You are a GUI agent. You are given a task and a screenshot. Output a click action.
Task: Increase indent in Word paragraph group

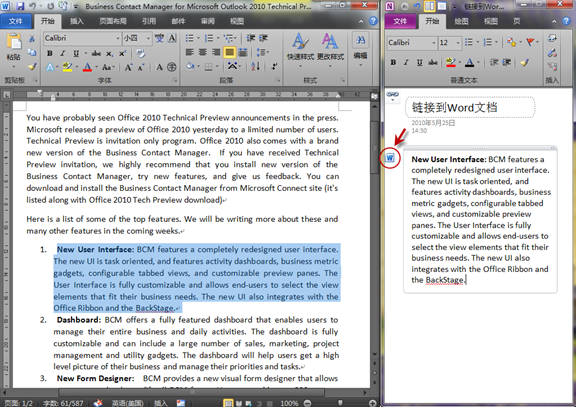[x=263, y=38]
